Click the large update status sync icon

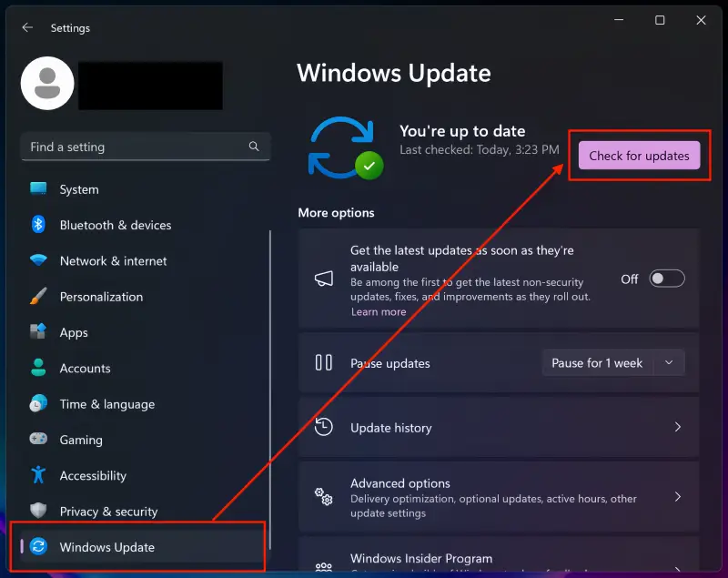[x=346, y=148]
